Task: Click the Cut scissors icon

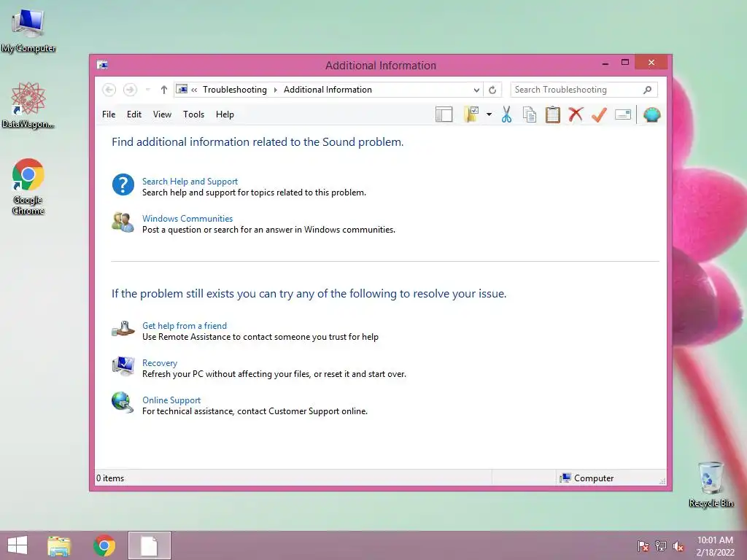Action: 506,114
